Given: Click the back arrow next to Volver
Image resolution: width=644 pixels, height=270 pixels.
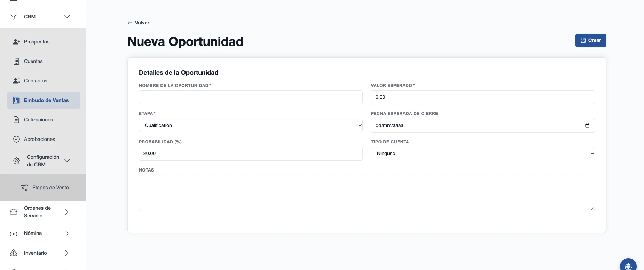Looking at the screenshot, I should click(130, 23).
